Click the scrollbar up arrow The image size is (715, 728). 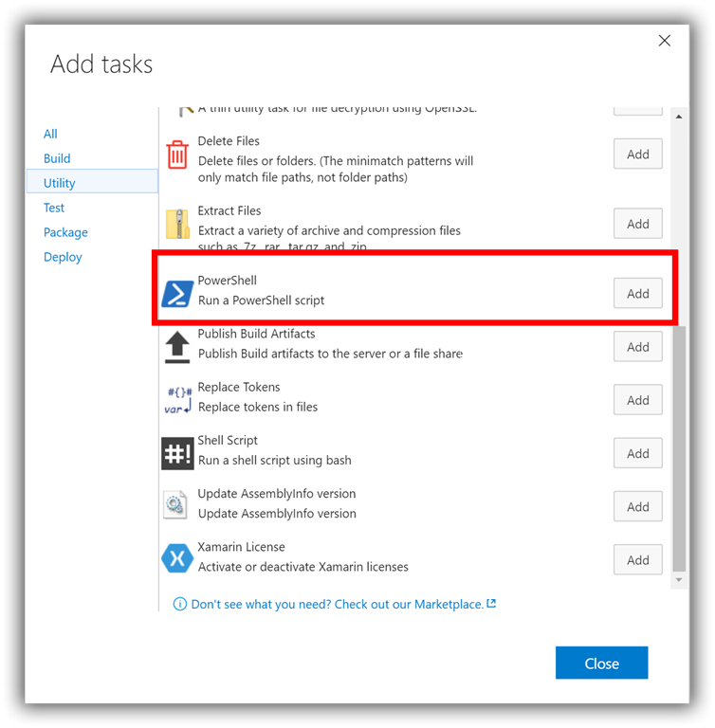coord(678,117)
